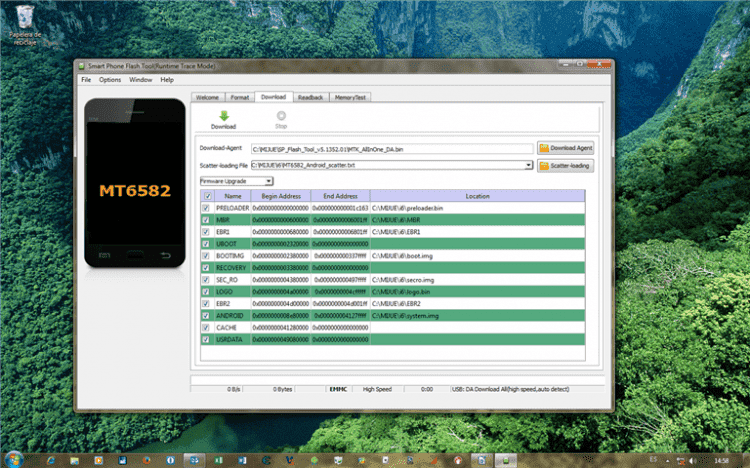Click the Begin Address column header
Screen dimensions: 750x468
[281, 196]
